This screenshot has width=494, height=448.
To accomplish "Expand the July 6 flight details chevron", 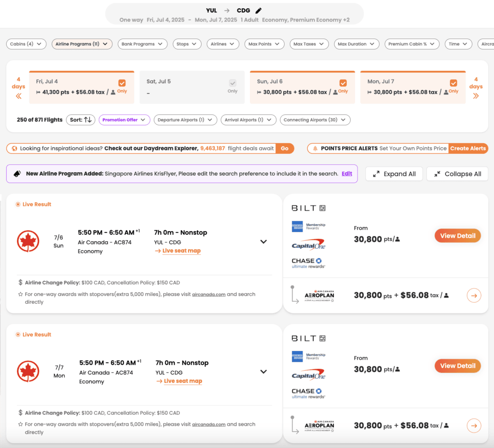I will click(263, 242).
